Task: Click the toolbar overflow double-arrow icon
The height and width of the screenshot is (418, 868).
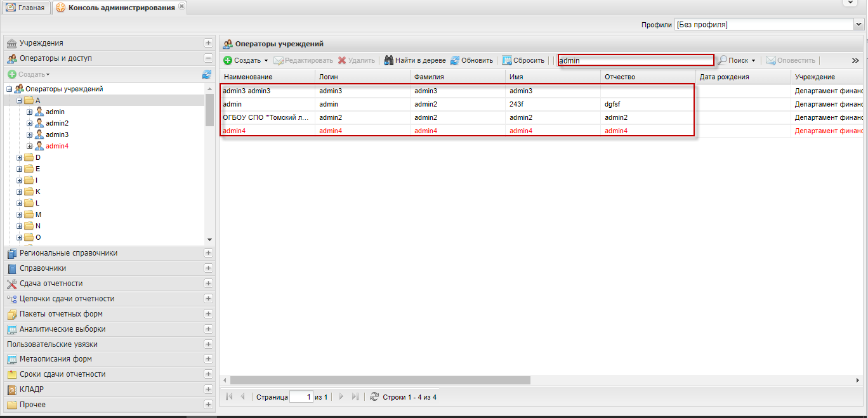Action: (855, 60)
